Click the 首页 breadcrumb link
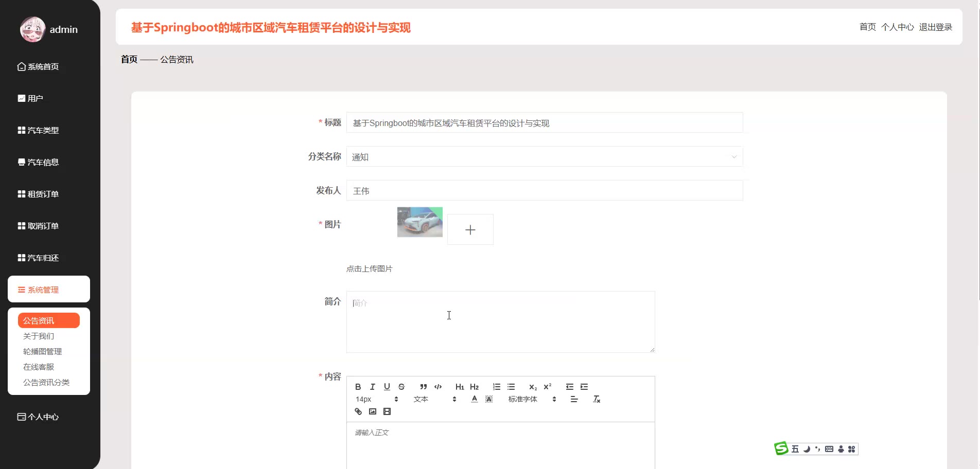980x469 pixels. [x=129, y=60]
